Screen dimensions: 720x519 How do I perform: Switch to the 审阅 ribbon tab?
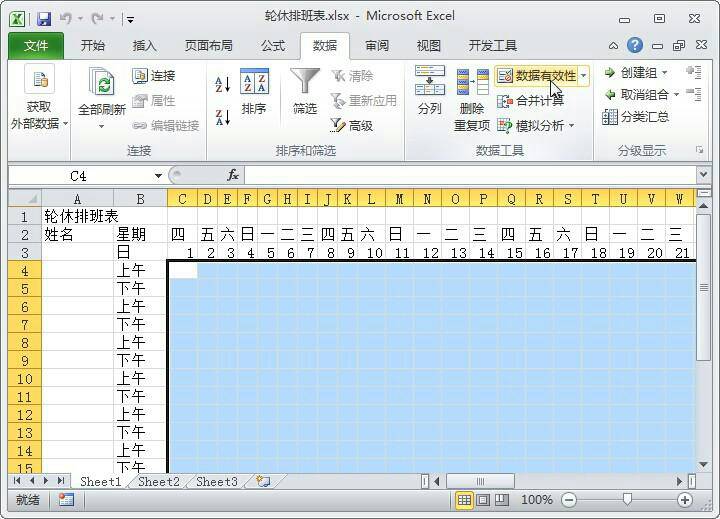pyautogui.click(x=377, y=45)
